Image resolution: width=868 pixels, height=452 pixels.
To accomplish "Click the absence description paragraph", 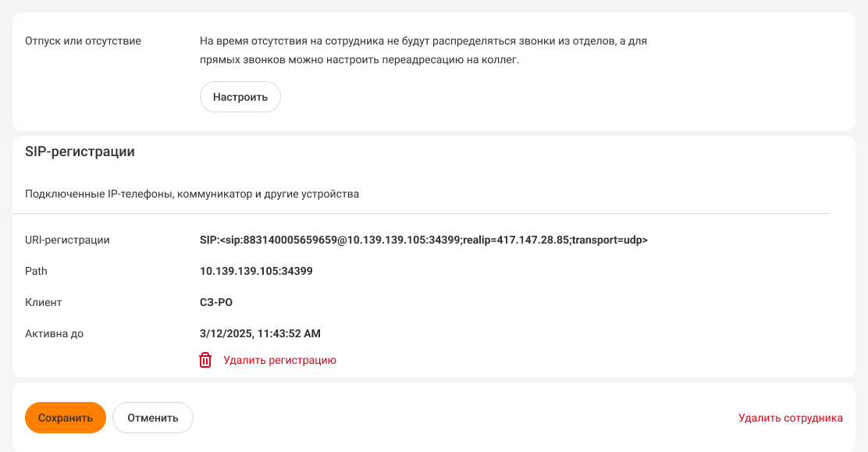I will [x=423, y=50].
